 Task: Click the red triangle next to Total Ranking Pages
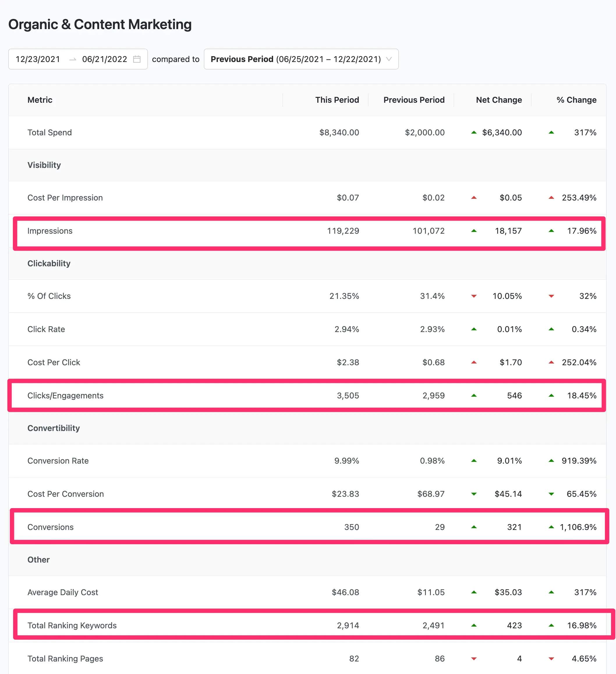pyautogui.click(x=474, y=659)
